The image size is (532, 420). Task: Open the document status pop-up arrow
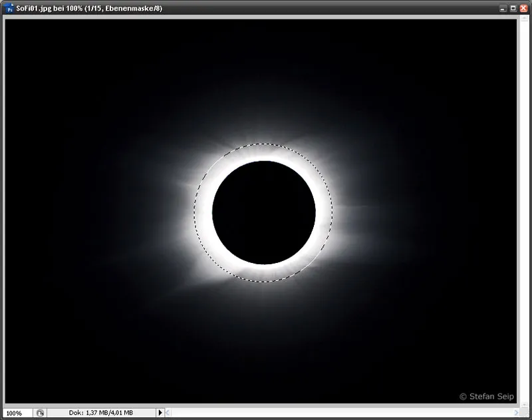tap(160, 413)
